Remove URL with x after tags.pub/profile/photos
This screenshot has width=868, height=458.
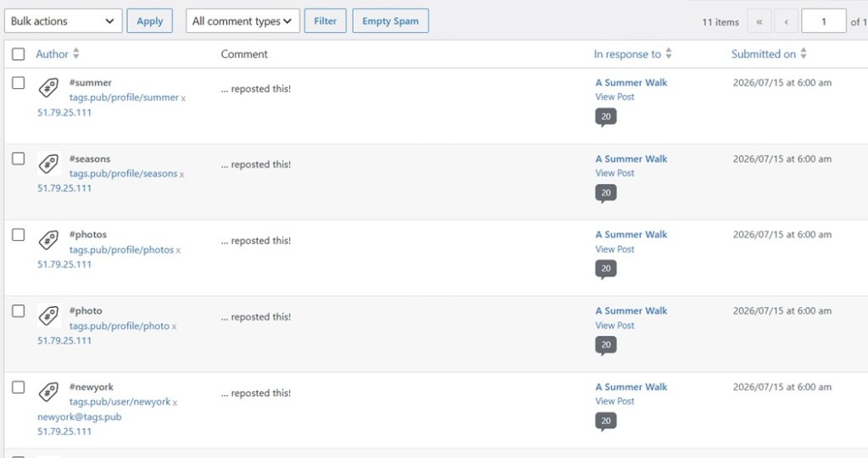(x=178, y=251)
